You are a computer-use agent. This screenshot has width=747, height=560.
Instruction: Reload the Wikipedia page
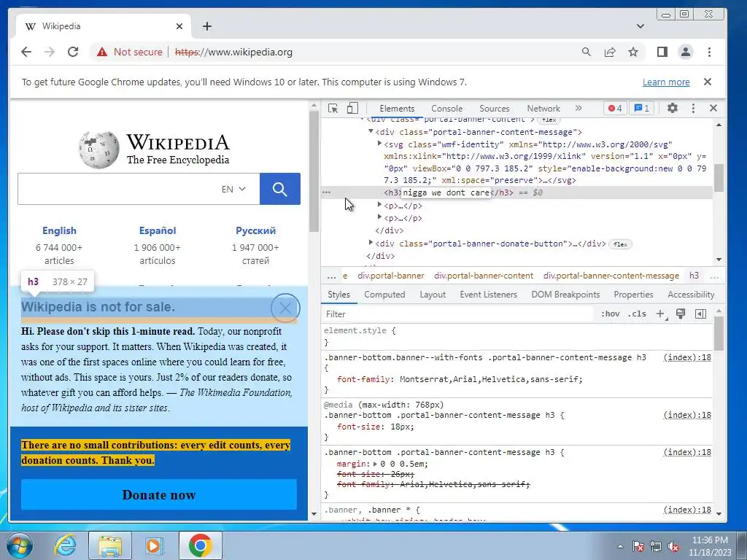pyautogui.click(x=73, y=52)
